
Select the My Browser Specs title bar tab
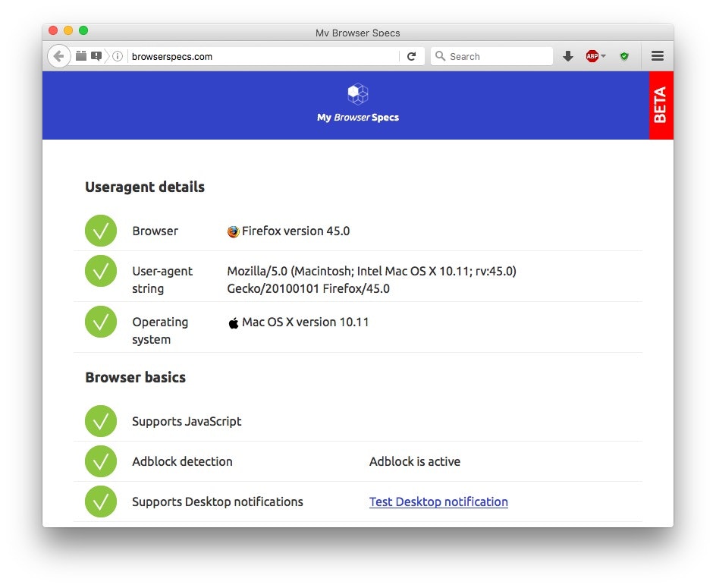tap(357, 33)
